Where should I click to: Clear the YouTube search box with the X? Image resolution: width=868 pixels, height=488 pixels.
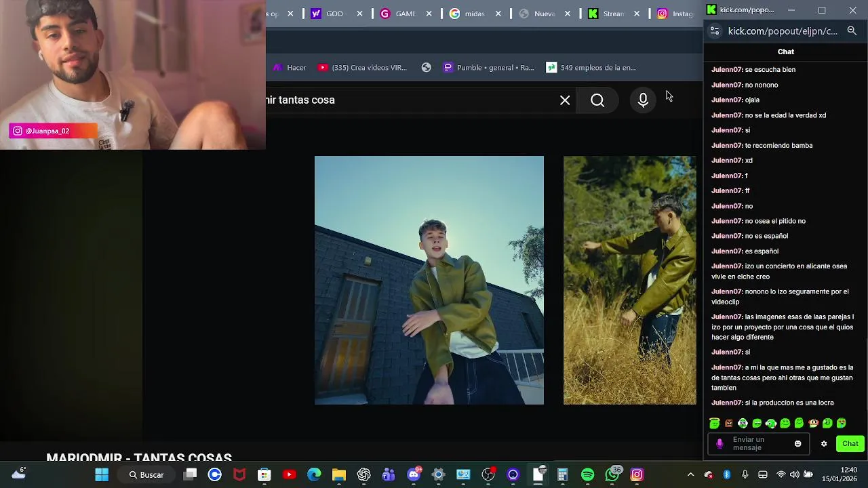pyautogui.click(x=565, y=100)
